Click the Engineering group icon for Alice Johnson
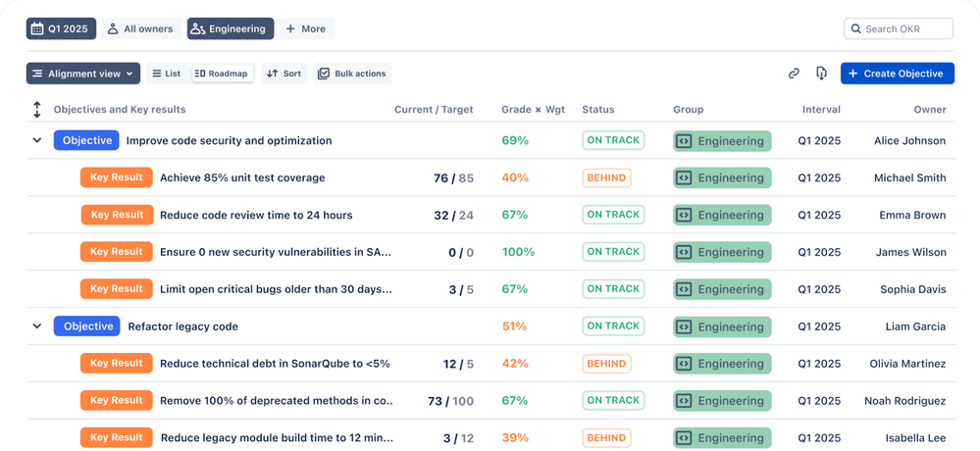Screen dimensions: 980x451 pyautogui.click(x=685, y=141)
